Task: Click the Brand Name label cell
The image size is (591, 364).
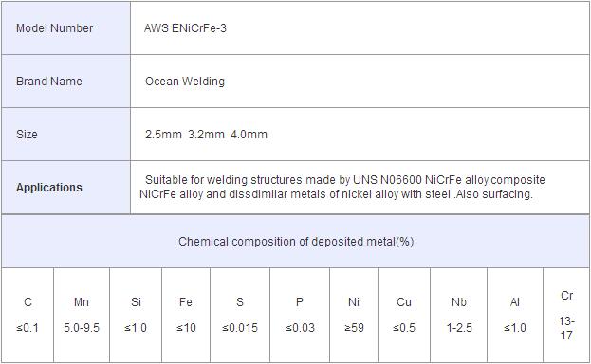Action: pos(66,81)
